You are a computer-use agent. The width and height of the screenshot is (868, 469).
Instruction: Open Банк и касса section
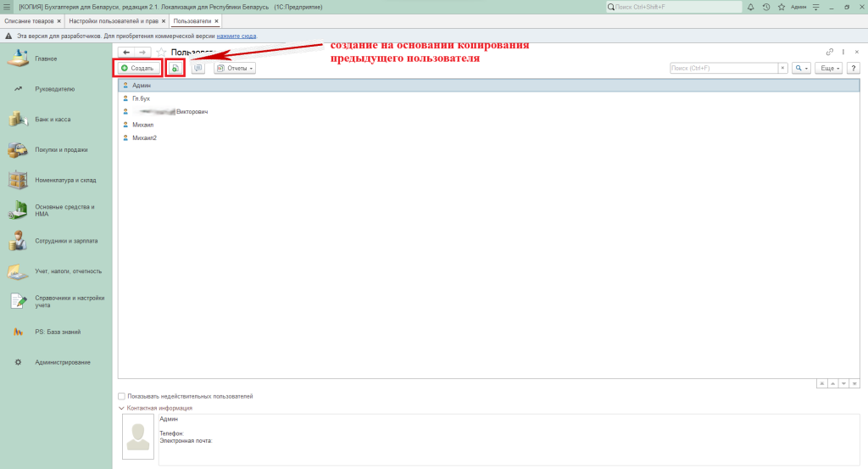click(x=53, y=120)
